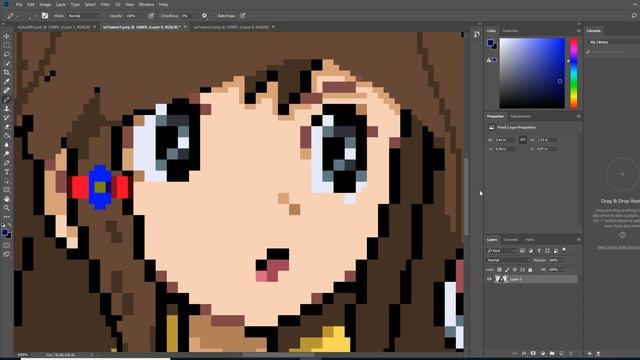Click the vertical hue slider

click(574, 73)
